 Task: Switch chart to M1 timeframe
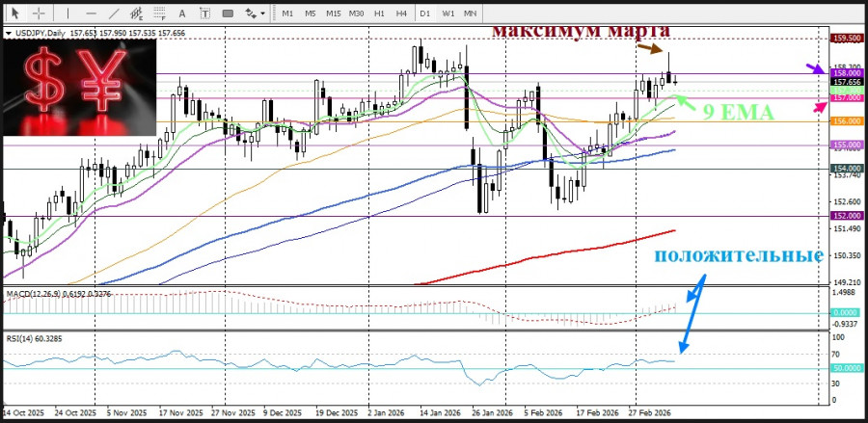[x=287, y=13]
